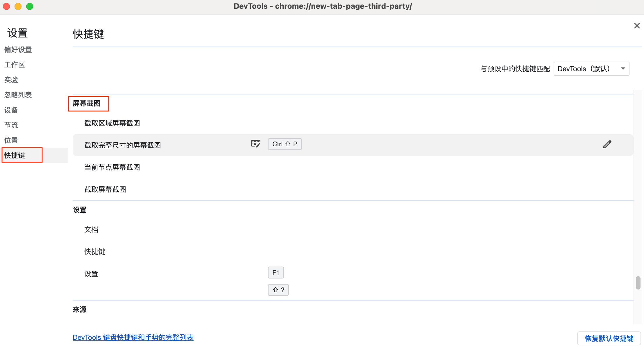Open the 偏好设置 settings tab

(18, 50)
